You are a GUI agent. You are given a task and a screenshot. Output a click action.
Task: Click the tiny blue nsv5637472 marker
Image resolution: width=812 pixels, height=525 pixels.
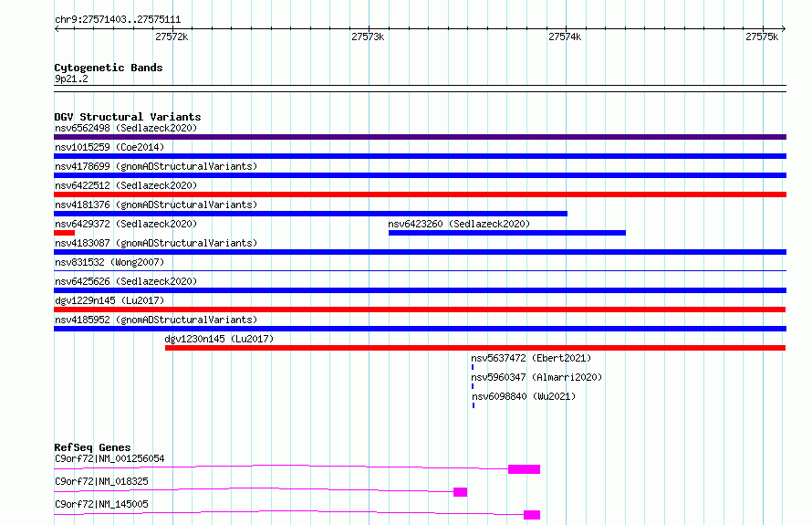pyautogui.click(x=473, y=367)
